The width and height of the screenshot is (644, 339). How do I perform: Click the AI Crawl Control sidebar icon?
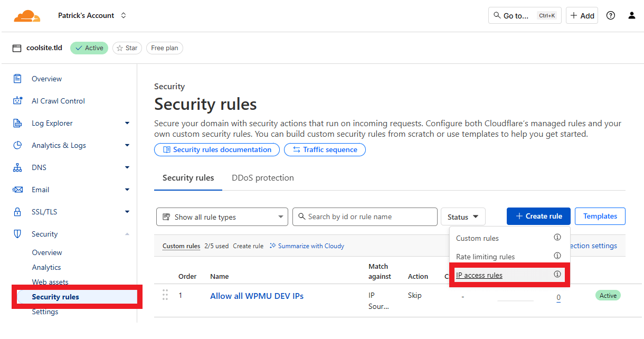coord(17,101)
